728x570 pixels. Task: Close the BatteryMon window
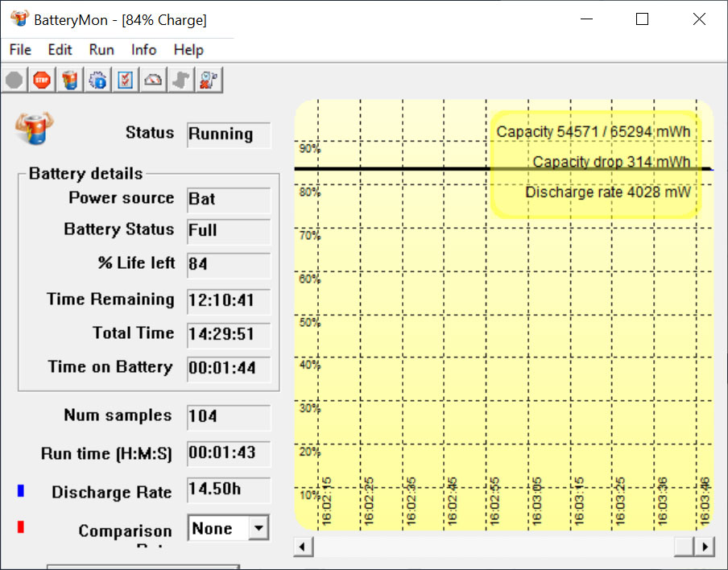click(699, 19)
